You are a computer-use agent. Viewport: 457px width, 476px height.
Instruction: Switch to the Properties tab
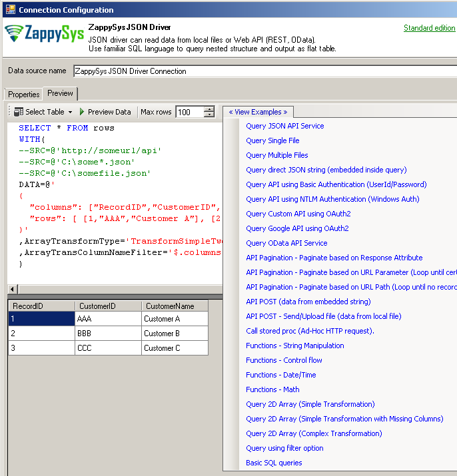point(24,95)
